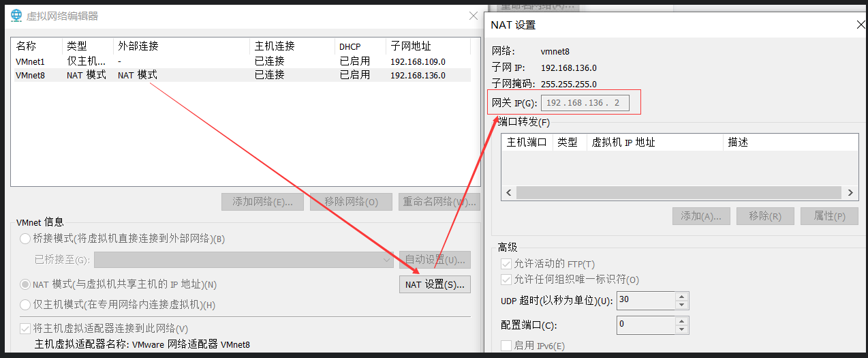The height and width of the screenshot is (358, 868).
Task: Toggle 允许任何组织唯一标识符 checkbox
Action: click(506, 280)
